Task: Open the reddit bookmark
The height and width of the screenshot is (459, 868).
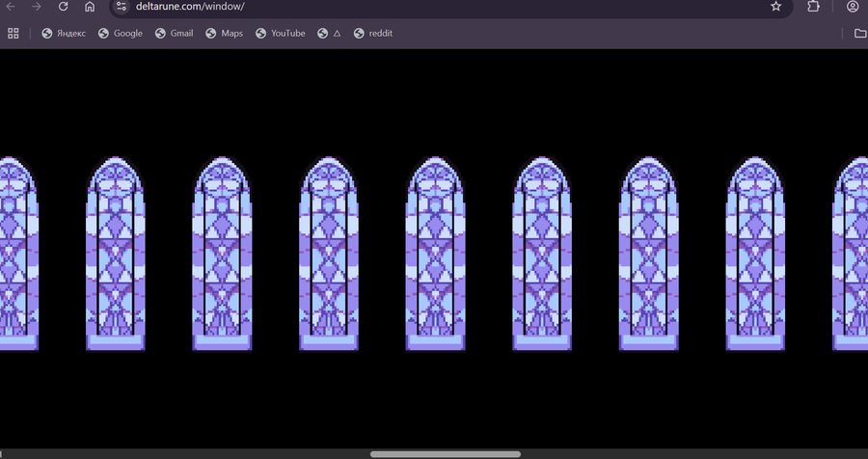Action: [x=373, y=33]
